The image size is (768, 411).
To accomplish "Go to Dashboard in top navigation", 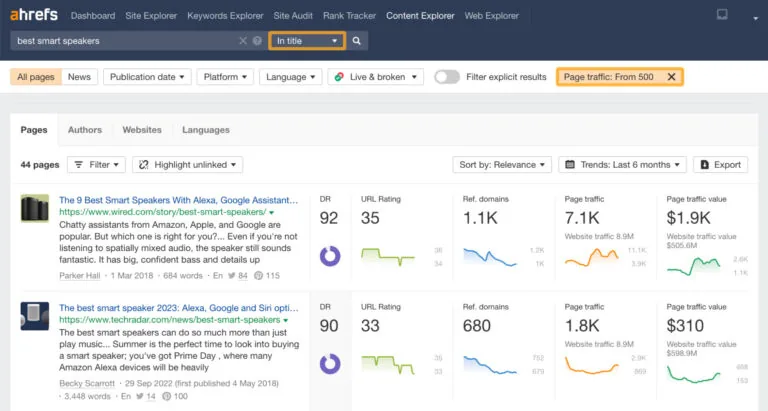I will (93, 16).
